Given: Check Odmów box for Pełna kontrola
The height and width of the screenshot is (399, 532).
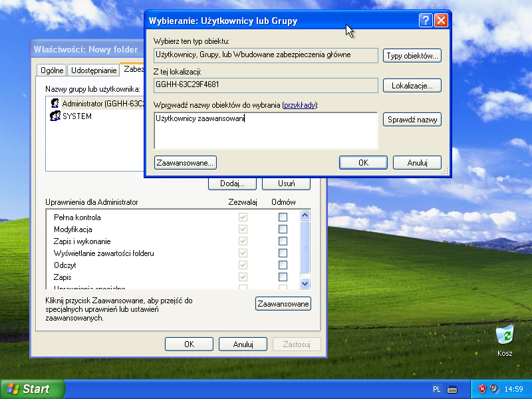Looking at the screenshot, I should tap(283, 217).
